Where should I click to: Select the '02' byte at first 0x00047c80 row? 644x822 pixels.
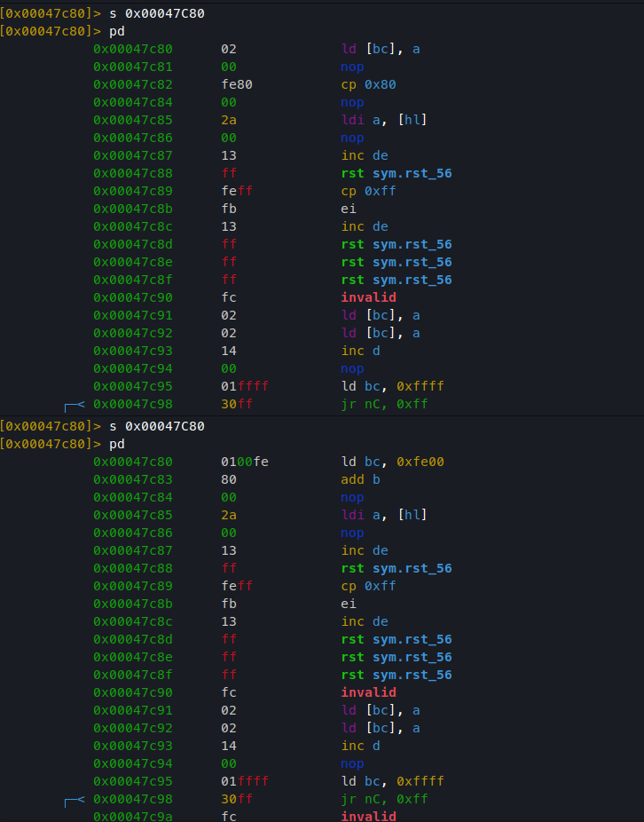click(229, 50)
